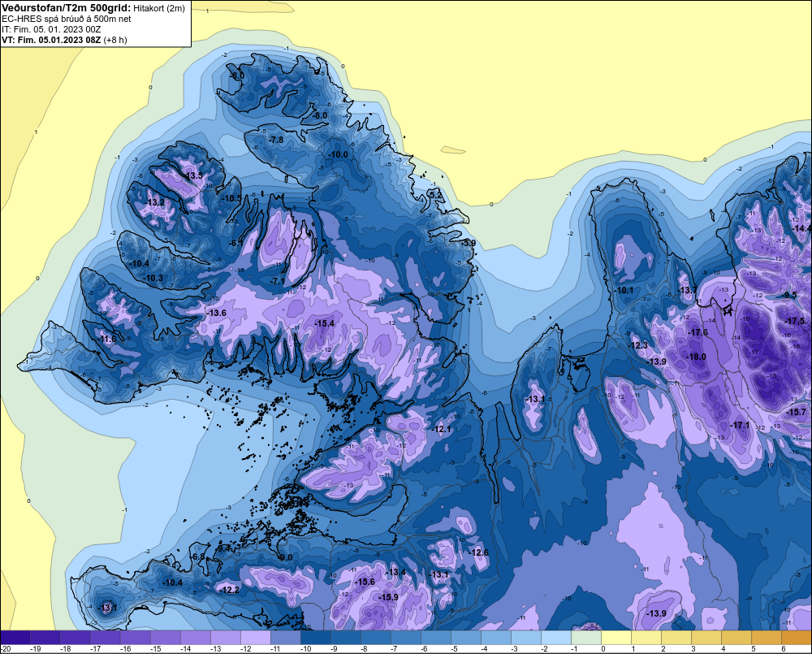
Task: Click the -10.0 temperature label
Action: [339, 154]
